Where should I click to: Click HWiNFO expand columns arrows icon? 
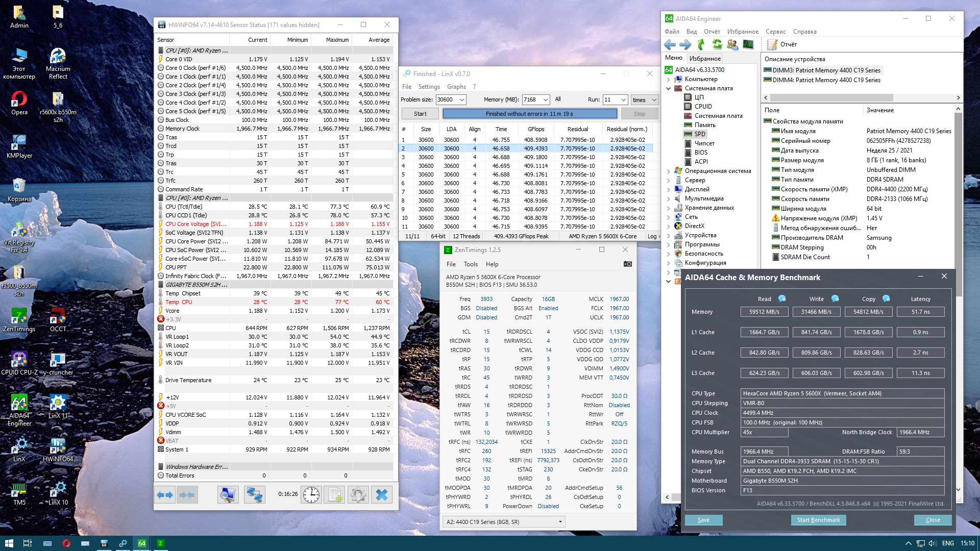tap(165, 494)
